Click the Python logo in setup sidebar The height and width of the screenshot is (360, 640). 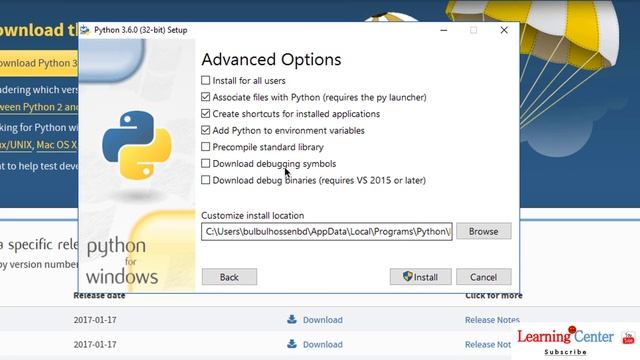click(x=137, y=145)
